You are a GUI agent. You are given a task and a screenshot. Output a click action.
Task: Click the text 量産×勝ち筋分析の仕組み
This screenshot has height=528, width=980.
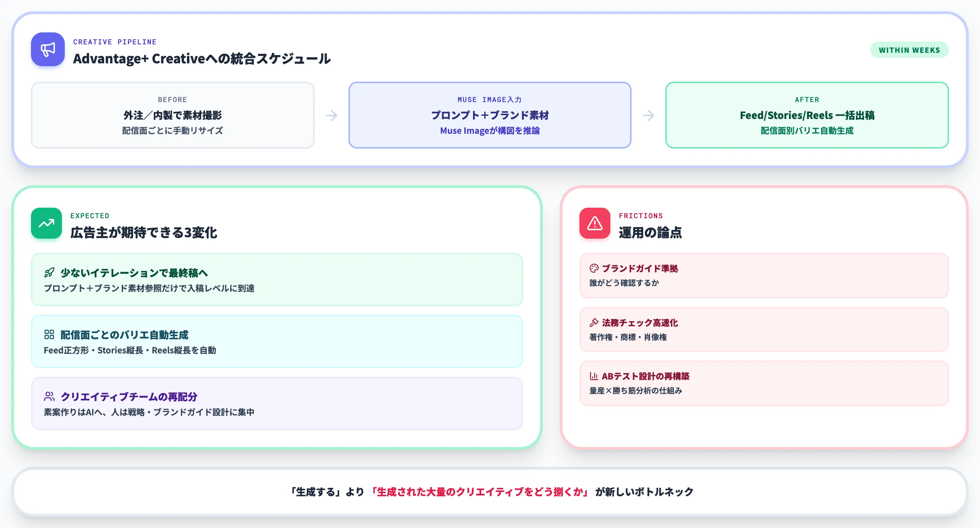click(x=635, y=391)
